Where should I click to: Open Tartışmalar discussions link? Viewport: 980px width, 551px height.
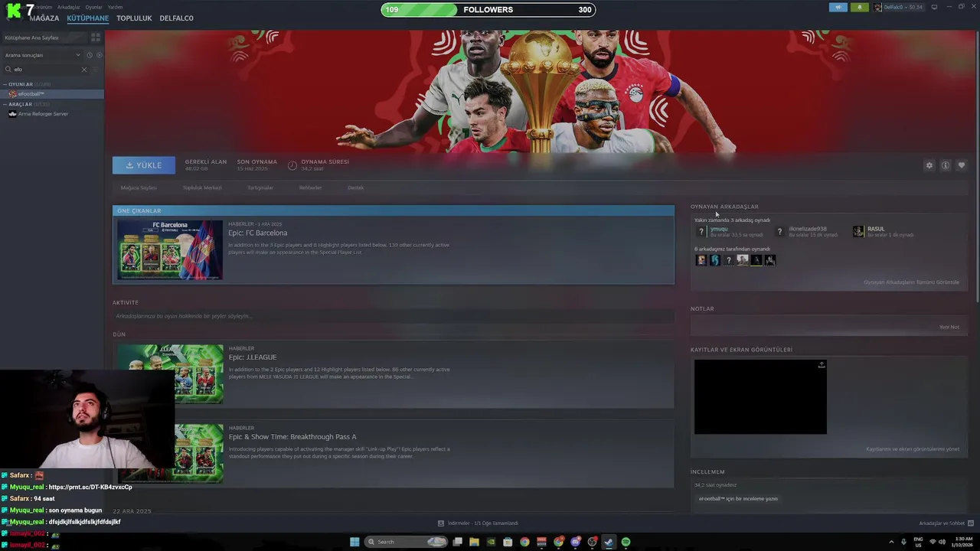260,187
